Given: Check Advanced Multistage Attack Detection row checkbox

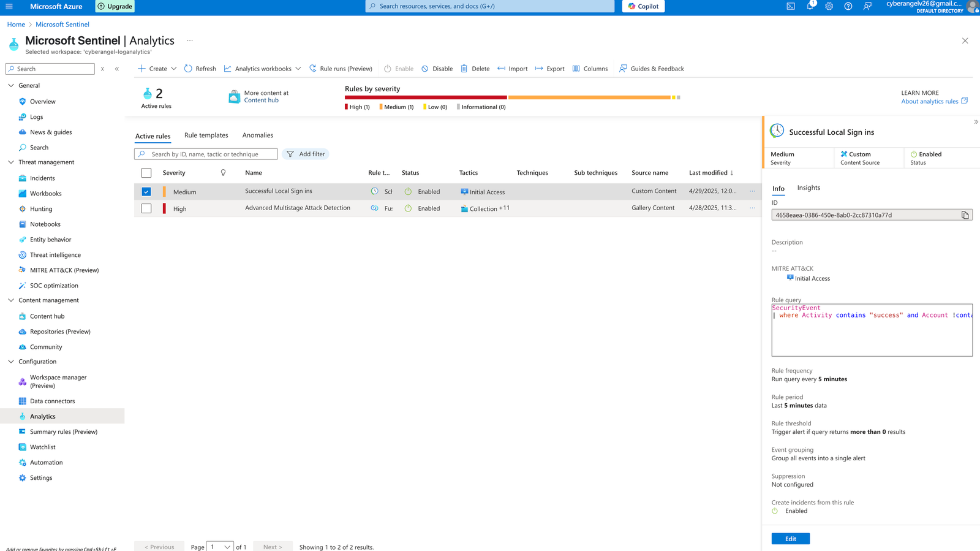Looking at the screenshot, I should coord(146,208).
